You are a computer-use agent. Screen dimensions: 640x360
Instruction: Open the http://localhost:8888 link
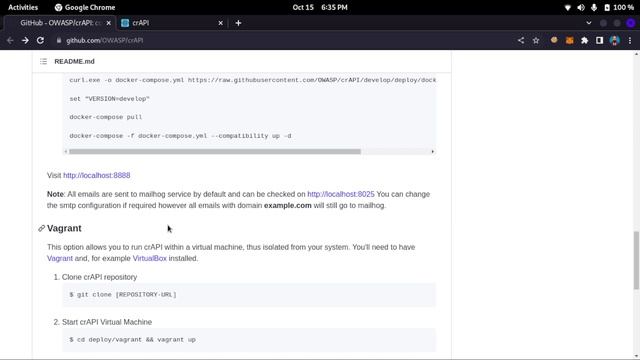click(97, 175)
